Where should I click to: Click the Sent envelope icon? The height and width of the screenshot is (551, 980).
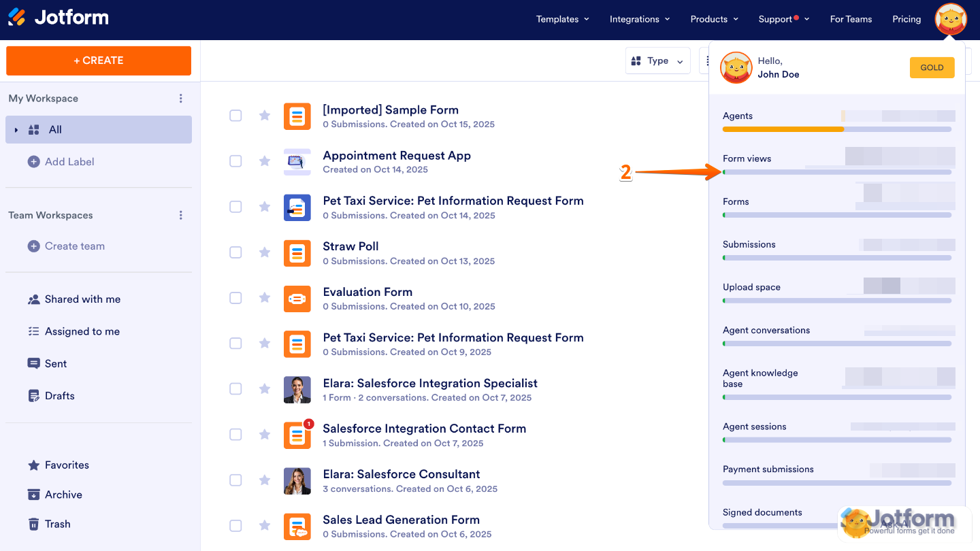[33, 363]
